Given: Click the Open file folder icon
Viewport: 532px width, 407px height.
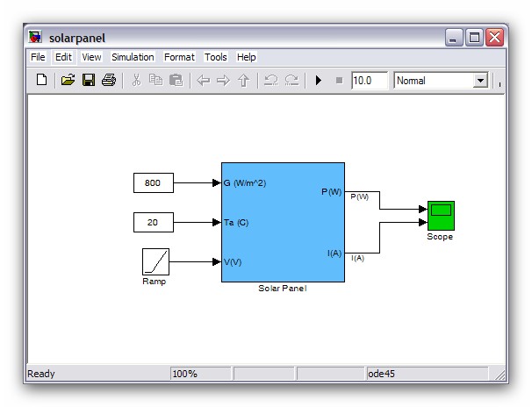Looking at the screenshot, I should pyautogui.click(x=68, y=81).
